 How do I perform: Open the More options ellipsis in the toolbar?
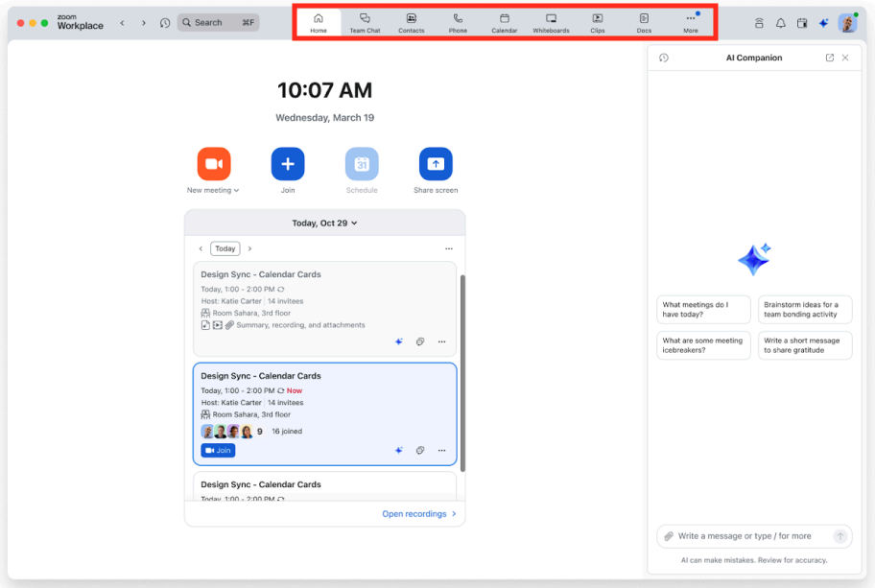click(x=690, y=22)
